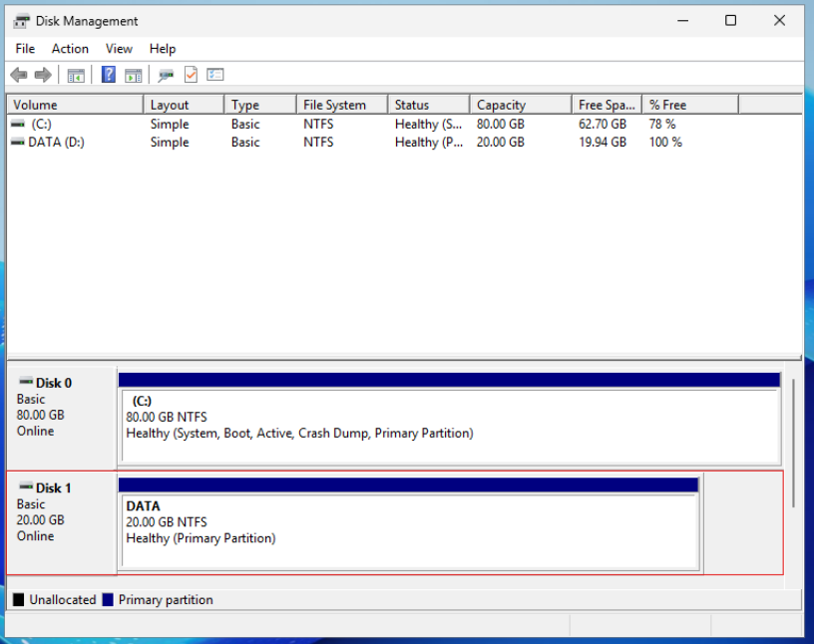Screen dimensions: 814x644
Task: Click the Back arrow toolbar icon
Action: click(x=19, y=75)
